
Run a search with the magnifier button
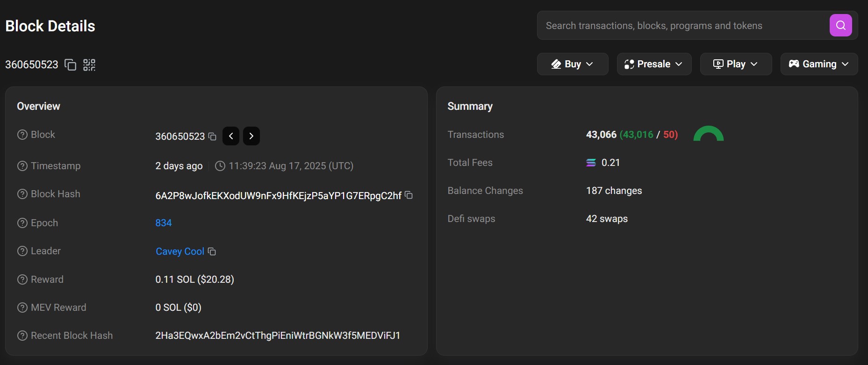[840, 25]
